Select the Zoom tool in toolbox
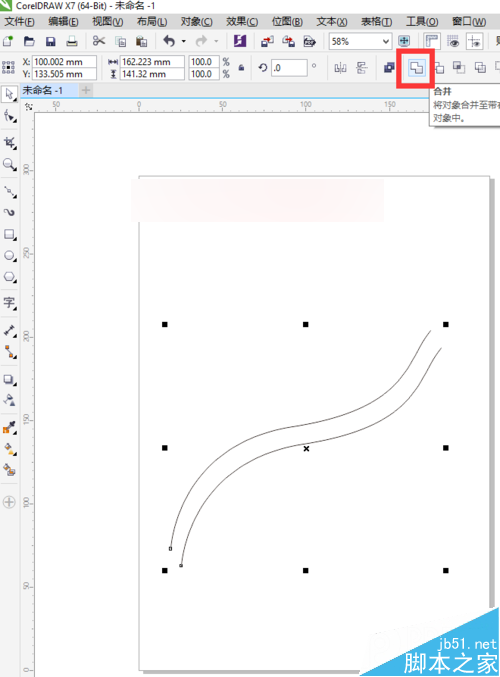 [x=9, y=165]
